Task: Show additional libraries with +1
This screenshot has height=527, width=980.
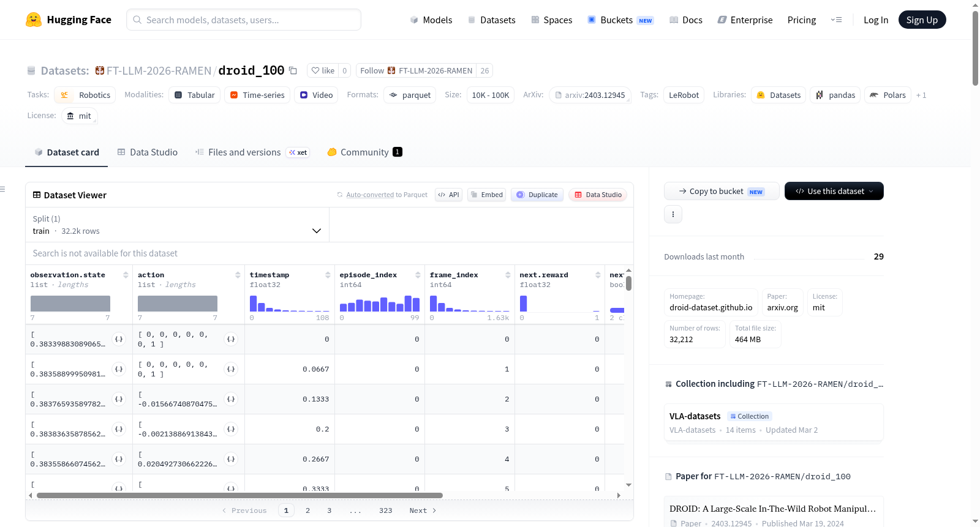Action: tap(921, 95)
